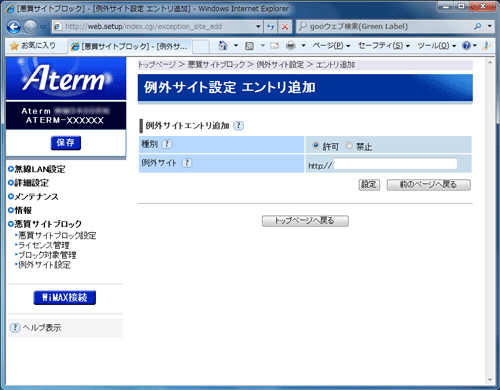Image resolution: width=500 pixels, height=390 pixels.
Task: Click the ヘルプ表示 help icon
Action: (x=15, y=328)
